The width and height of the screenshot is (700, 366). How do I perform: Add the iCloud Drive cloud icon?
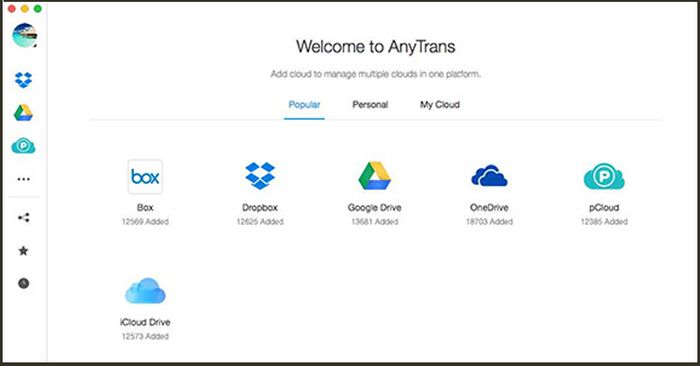pos(145,291)
